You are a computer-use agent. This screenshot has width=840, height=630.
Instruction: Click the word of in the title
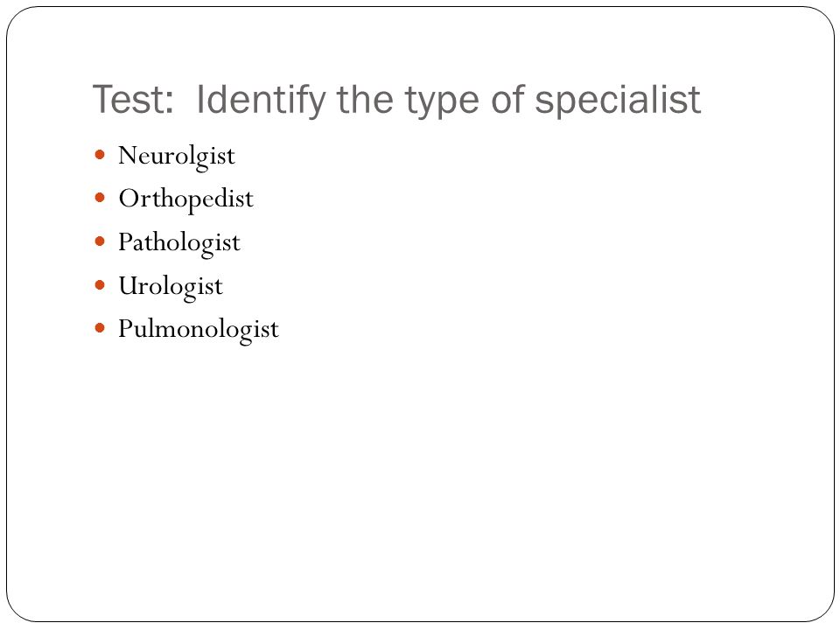(507, 99)
